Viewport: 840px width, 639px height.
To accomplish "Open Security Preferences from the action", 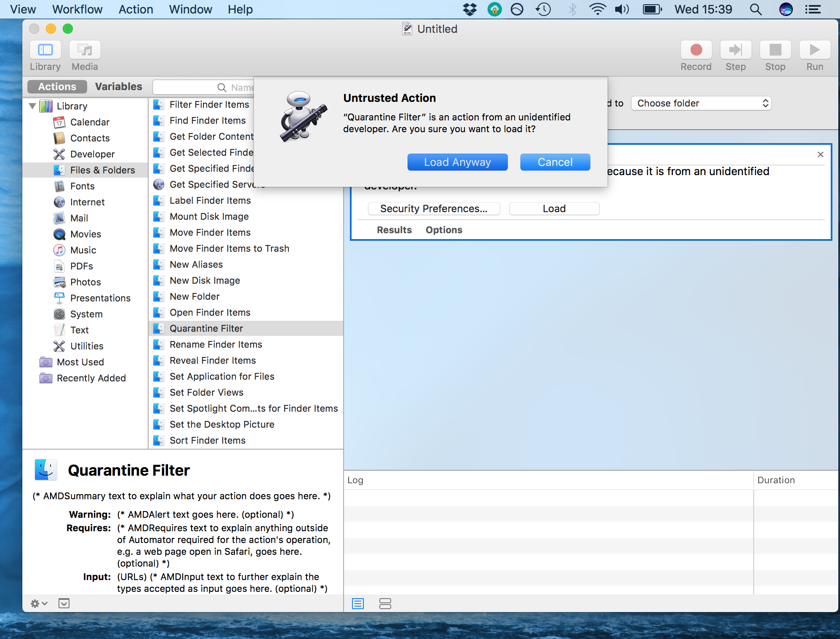I will [x=434, y=209].
